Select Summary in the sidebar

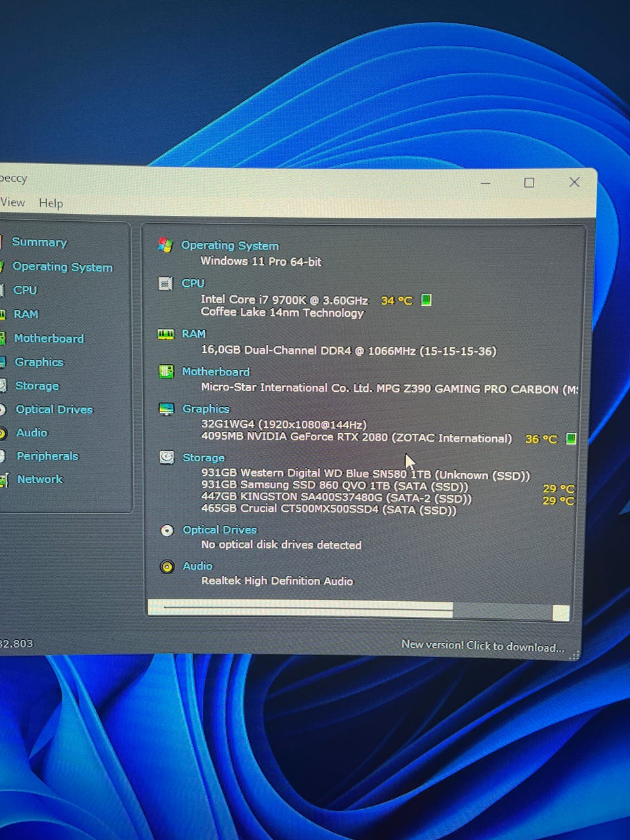pos(39,242)
